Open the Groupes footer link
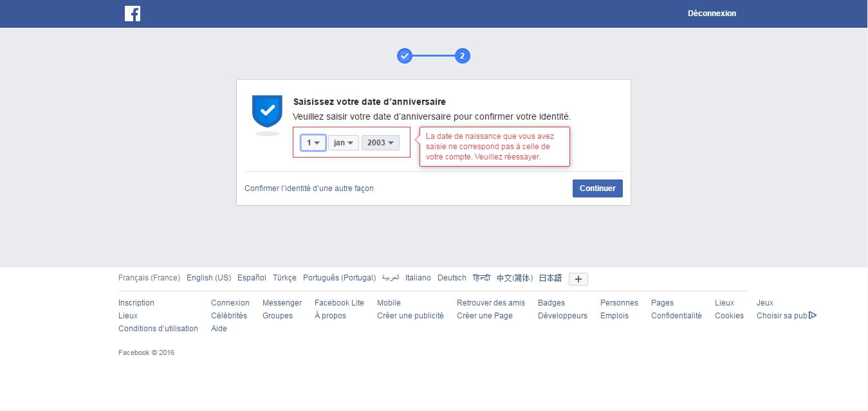This screenshot has width=868, height=411. coord(277,316)
